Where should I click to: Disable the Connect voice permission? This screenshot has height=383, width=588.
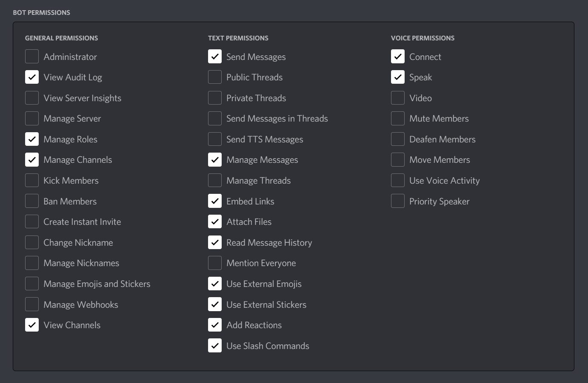(397, 56)
